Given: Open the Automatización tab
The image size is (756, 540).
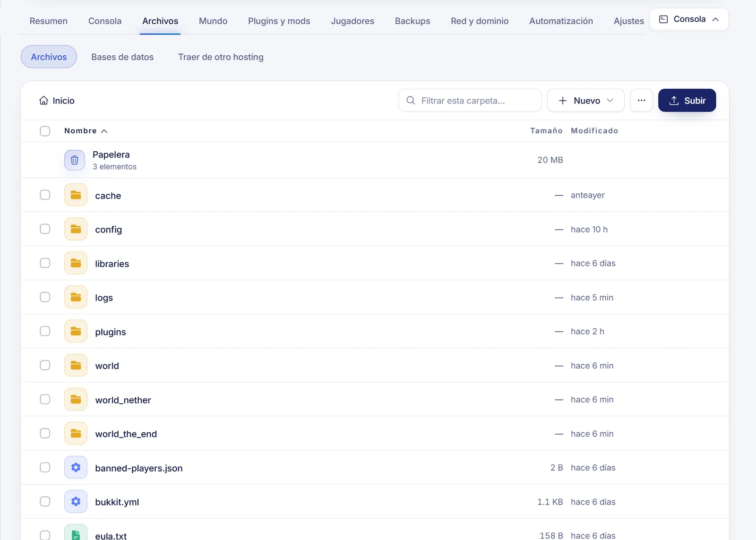Looking at the screenshot, I should (561, 21).
